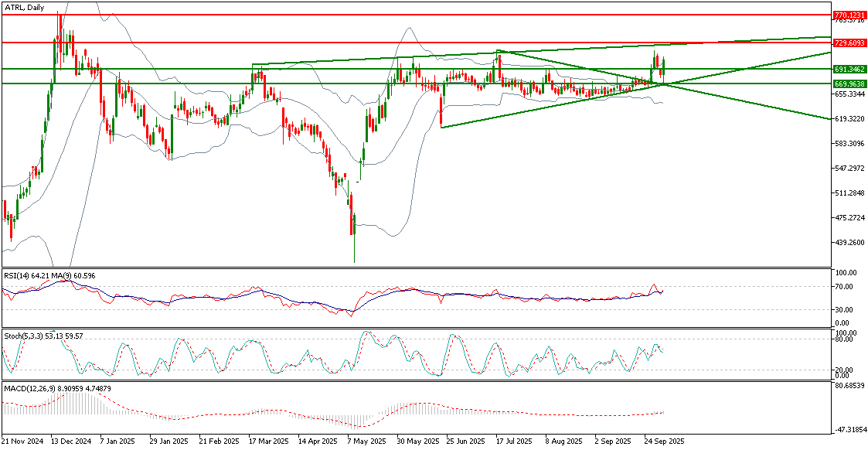Click the 7 Jan 2025 date label
Screen dimensions: 868x450
click(x=117, y=441)
